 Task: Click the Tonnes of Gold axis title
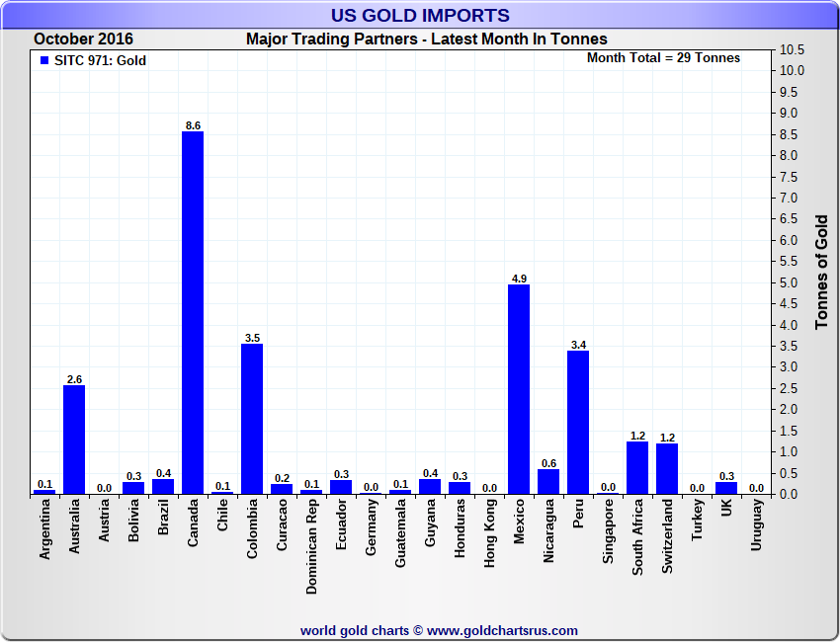click(x=821, y=273)
